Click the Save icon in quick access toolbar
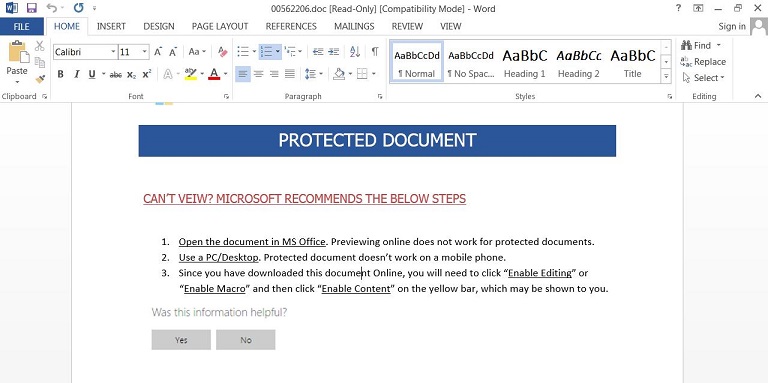 tap(31, 8)
